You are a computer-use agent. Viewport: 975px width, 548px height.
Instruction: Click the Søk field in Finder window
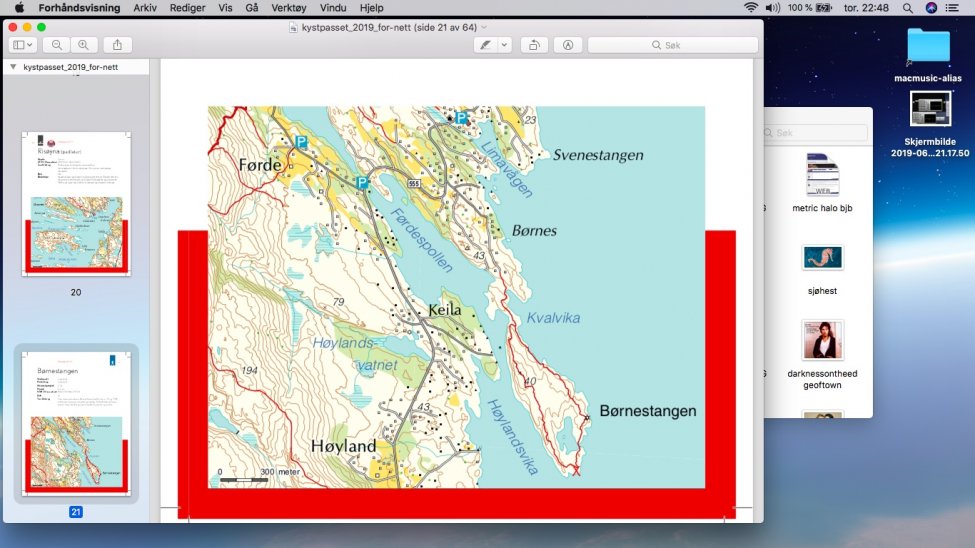pos(815,132)
